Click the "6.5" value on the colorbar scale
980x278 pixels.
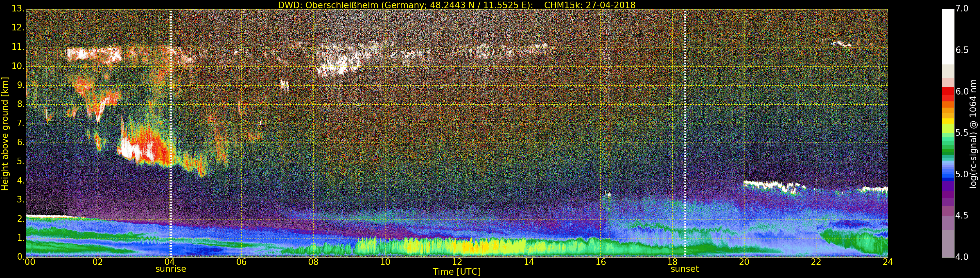(x=962, y=50)
